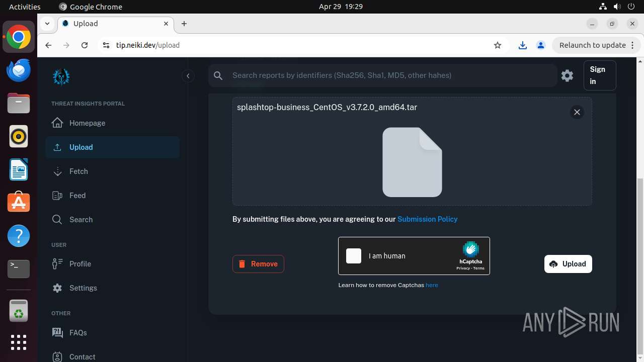This screenshot has width=644, height=362.
Task: Click the red Remove button
Action: pos(258,264)
